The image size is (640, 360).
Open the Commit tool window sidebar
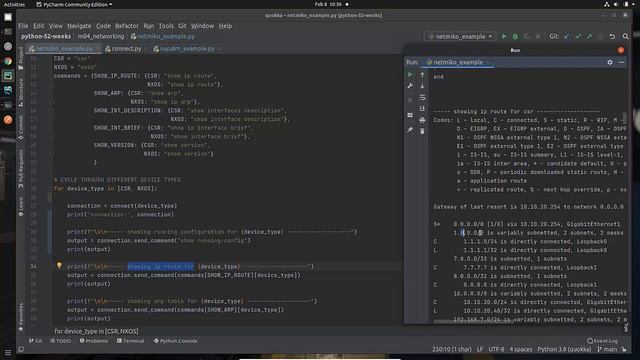pos(21,127)
